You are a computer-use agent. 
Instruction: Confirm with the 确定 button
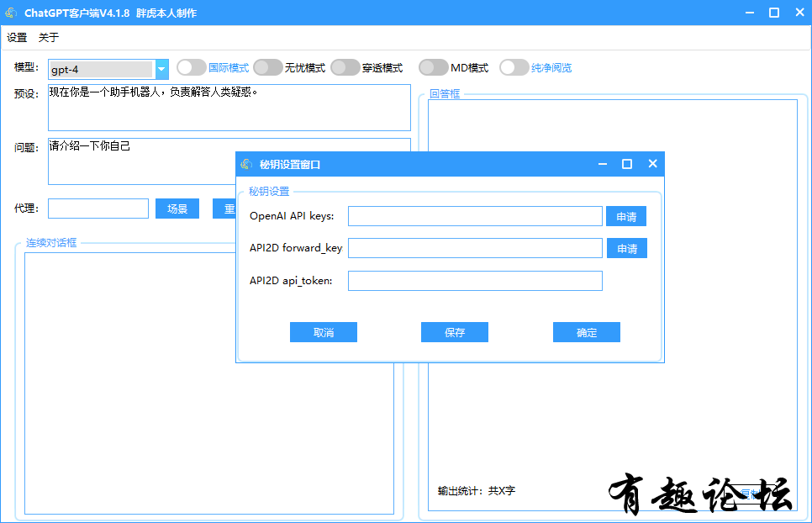point(587,332)
